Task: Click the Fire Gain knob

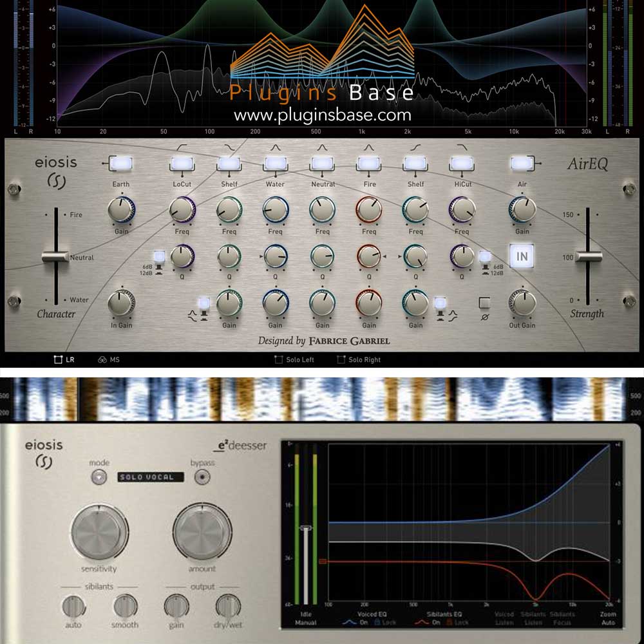Action: [x=369, y=303]
